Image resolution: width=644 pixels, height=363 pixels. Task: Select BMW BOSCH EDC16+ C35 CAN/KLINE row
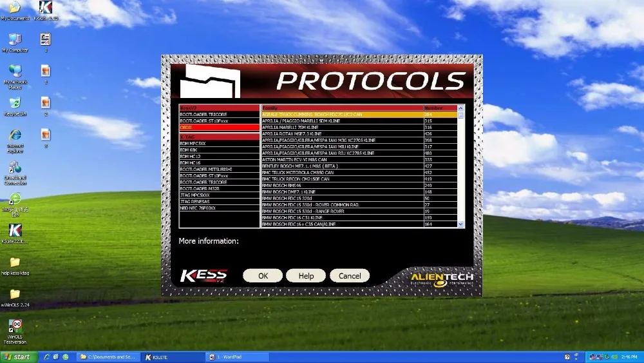coord(359,224)
